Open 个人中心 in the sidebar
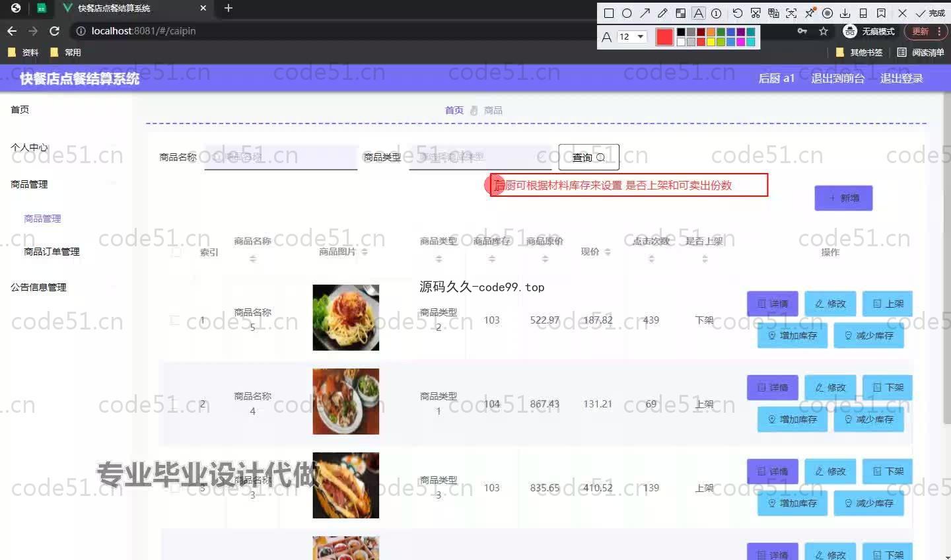 (29, 147)
